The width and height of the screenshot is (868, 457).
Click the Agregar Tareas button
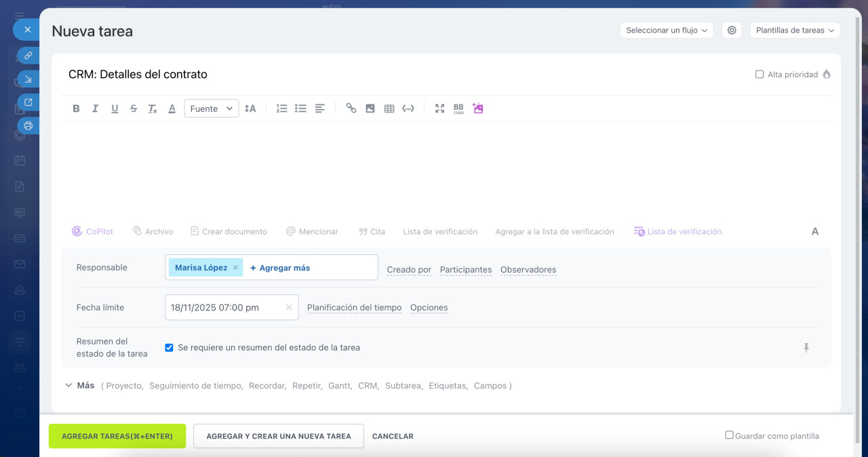pyautogui.click(x=117, y=436)
